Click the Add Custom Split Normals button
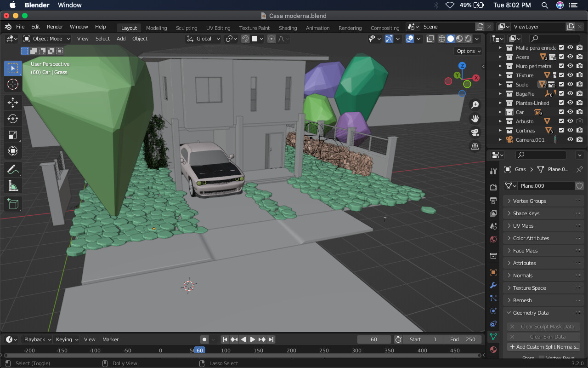Image resolution: width=588 pixels, height=368 pixels. click(543, 347)
